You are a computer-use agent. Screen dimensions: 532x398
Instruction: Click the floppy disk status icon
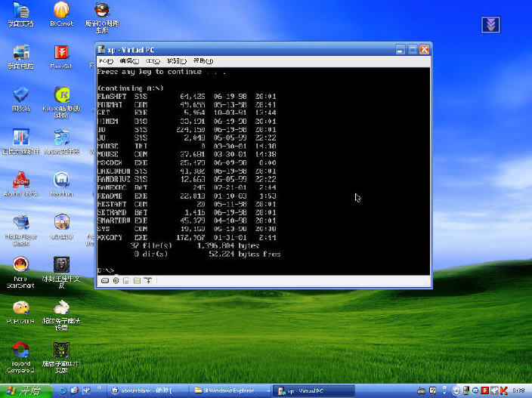point(126,281)
